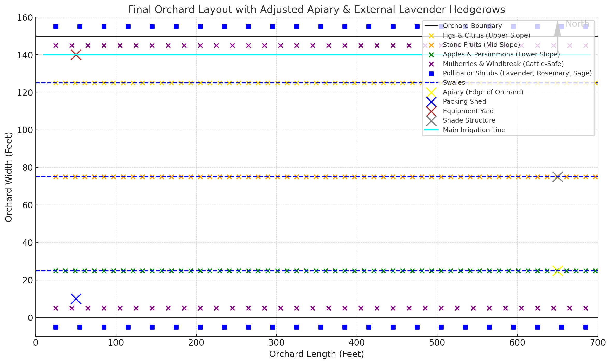Image resolution: width=611 pixels, height=364 pixels.
Task: Click the gray X swatch for Shade Structure in legend
Action: tap(431, 120)
